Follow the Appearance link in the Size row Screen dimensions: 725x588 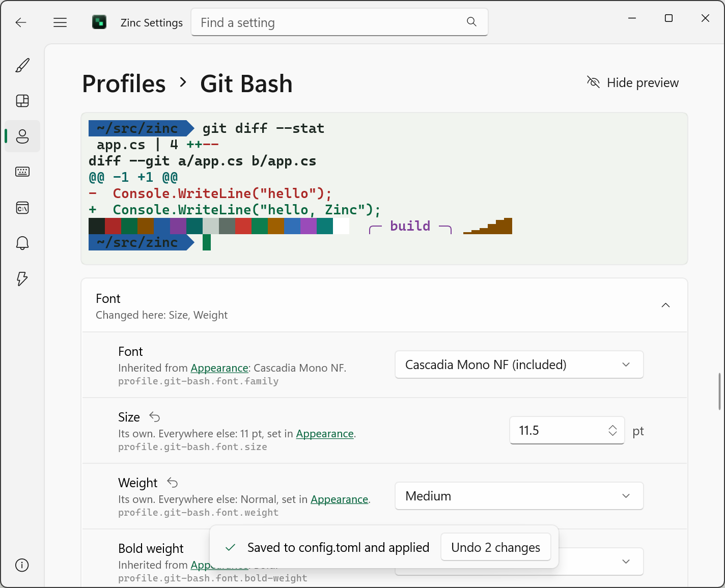click(x=325, y=434)
